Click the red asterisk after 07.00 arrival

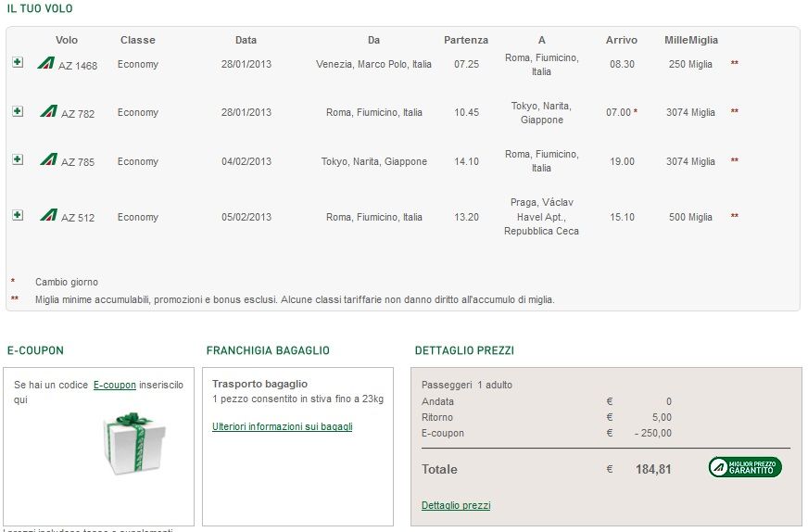click(636, 111)
